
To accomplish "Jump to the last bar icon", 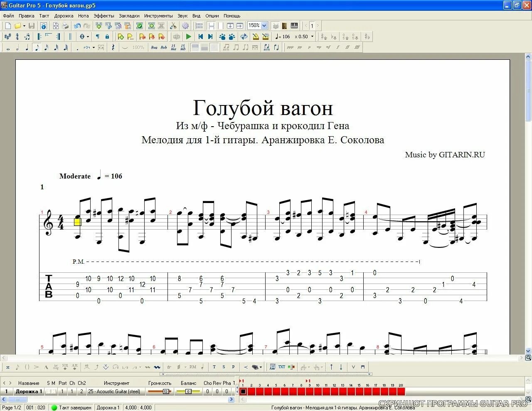I will click(210, 37).
